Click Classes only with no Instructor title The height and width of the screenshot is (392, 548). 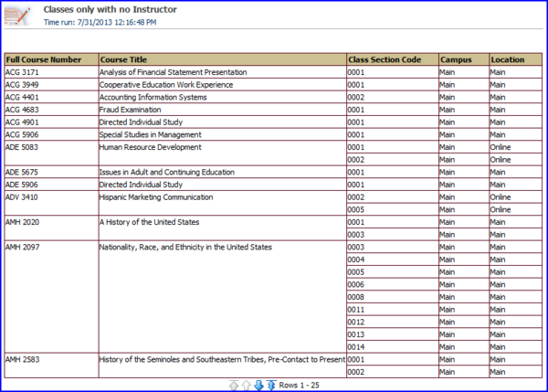pyautogui.click(x=111, y=9)
